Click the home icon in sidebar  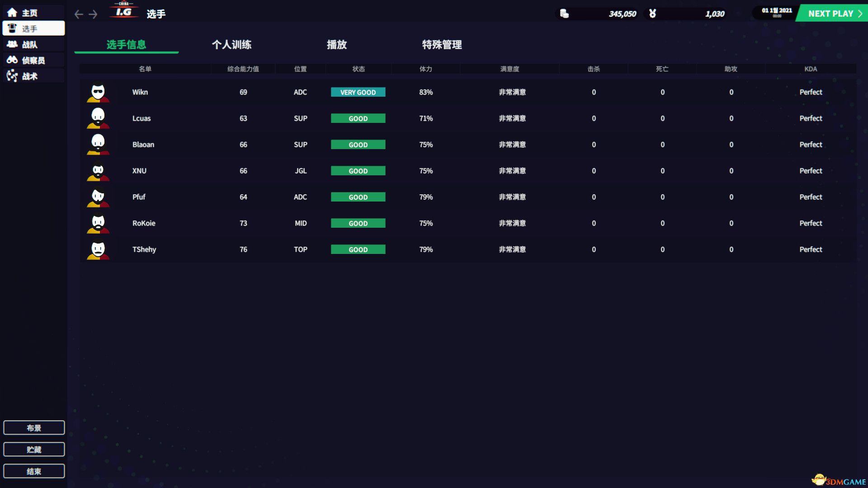[x=12, y=13]
